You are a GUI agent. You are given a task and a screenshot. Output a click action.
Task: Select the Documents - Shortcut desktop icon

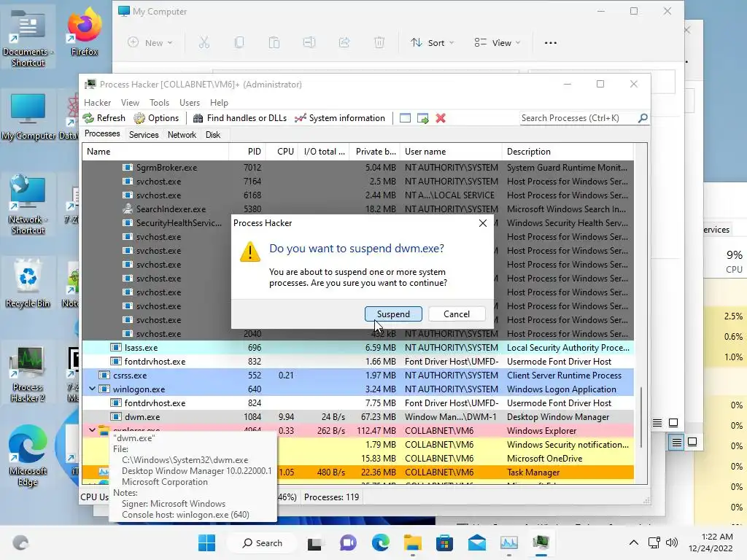tap(28, 37)
